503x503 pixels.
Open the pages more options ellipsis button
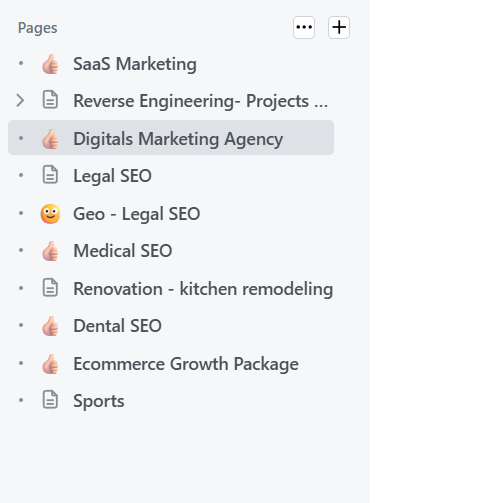point(304,27)
